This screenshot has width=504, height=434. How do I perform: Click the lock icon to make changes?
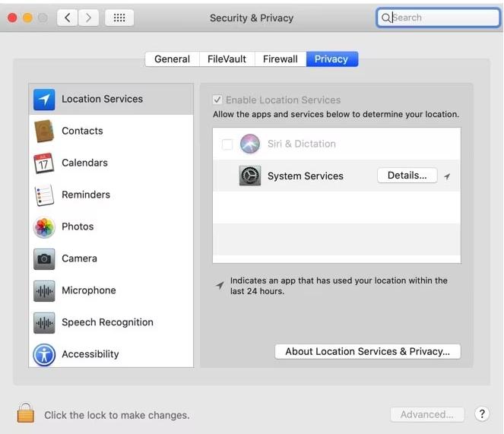(26, 413)
